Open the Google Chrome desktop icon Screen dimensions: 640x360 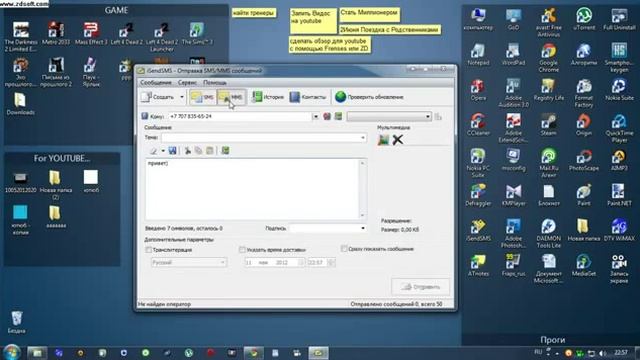549,58
